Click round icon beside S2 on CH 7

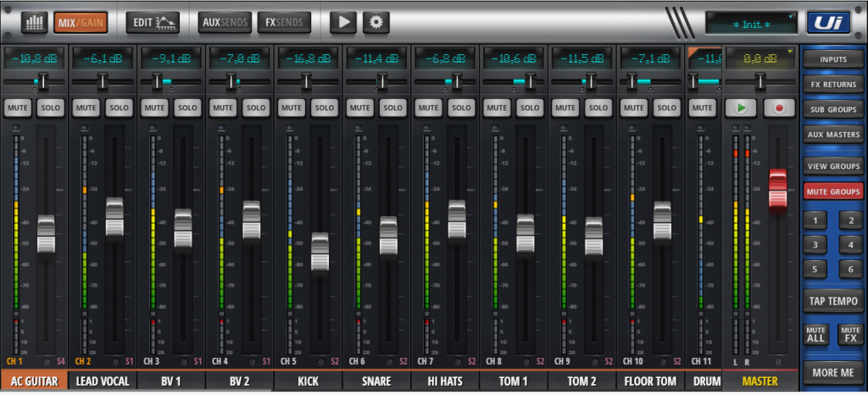(459, 362)
